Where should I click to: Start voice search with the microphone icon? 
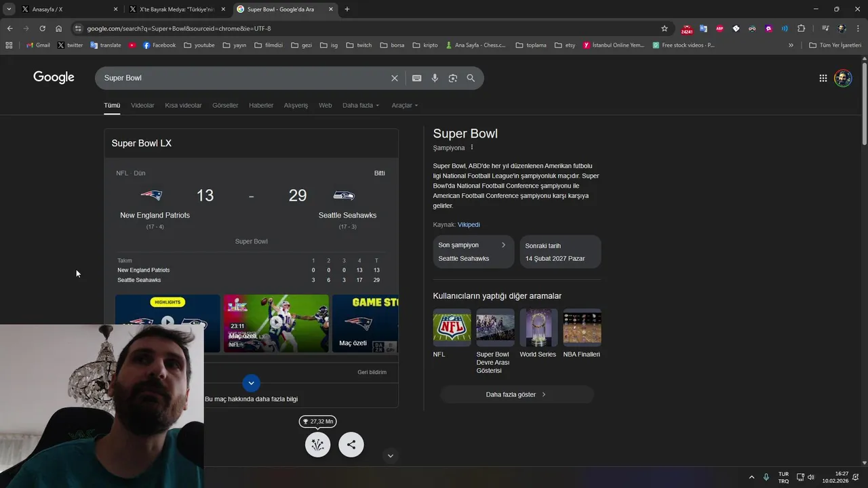click(x=435, y=78)
